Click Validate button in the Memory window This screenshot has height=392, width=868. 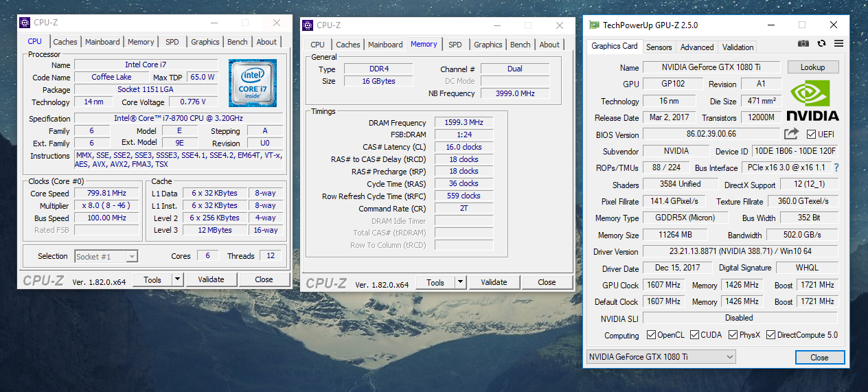(x=494, y=282)
